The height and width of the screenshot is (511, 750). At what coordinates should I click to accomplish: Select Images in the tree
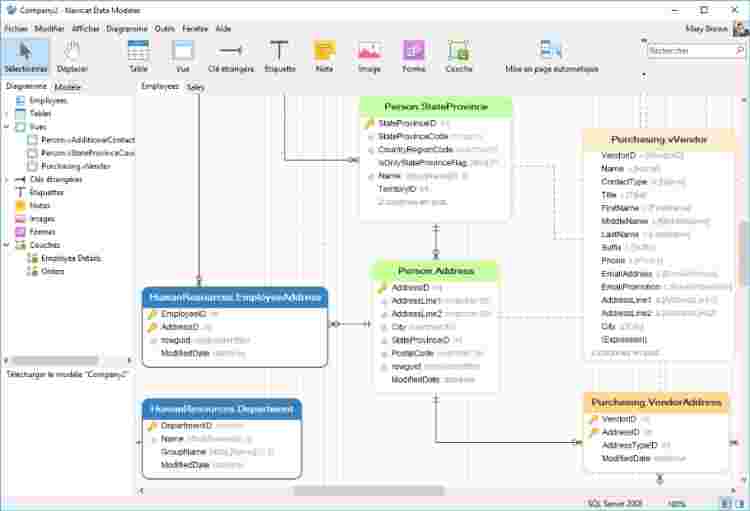pos(42,219)
